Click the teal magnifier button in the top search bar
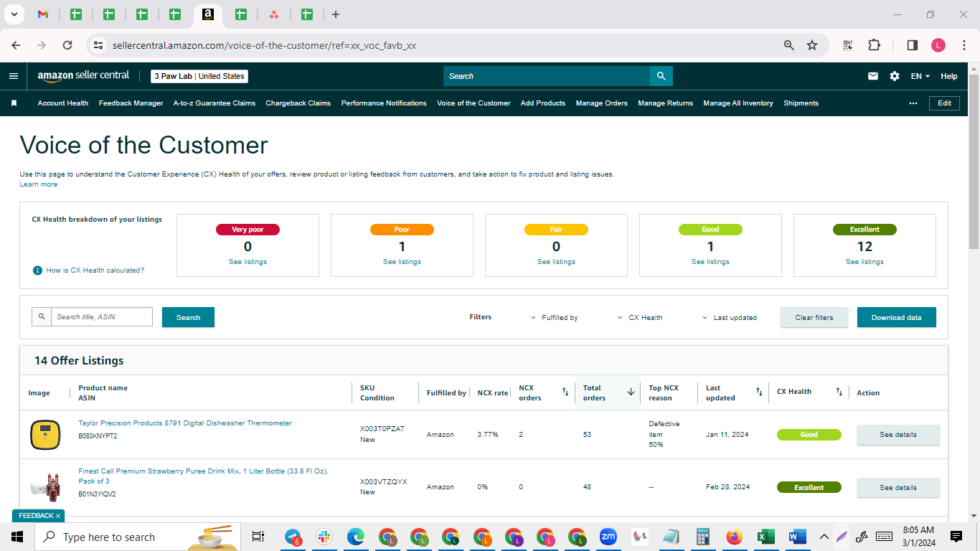980x551 pixels. (x=661, y=76)
